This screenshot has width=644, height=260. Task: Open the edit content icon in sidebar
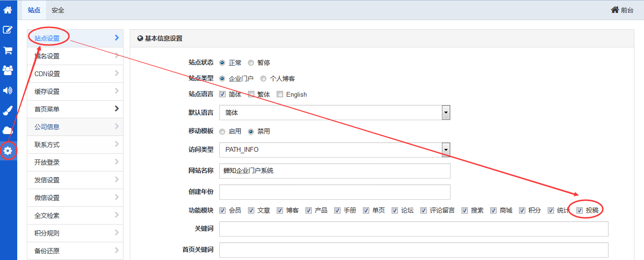click(x=8, y=30)
